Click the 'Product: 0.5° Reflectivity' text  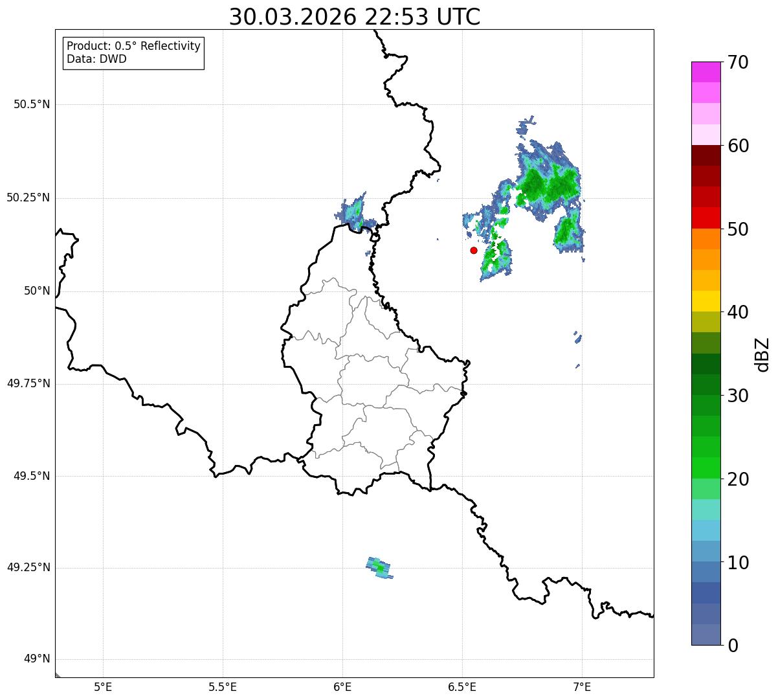tap(133, 47)
